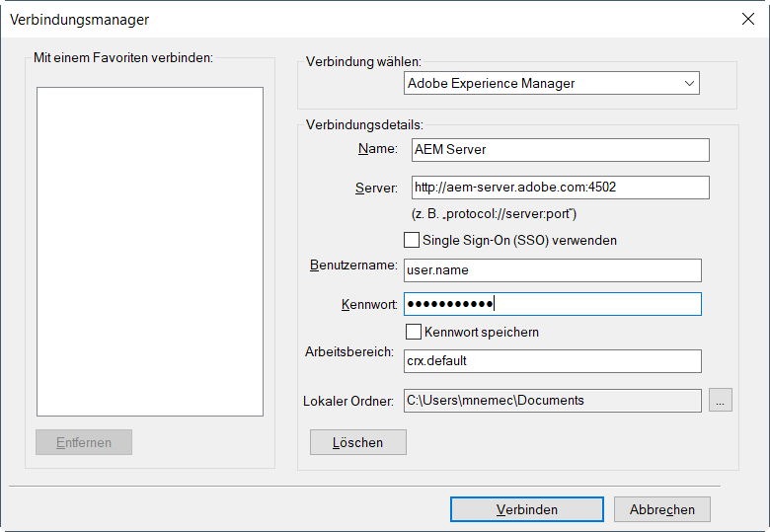Click the Benutzername label

pos(353,266)
